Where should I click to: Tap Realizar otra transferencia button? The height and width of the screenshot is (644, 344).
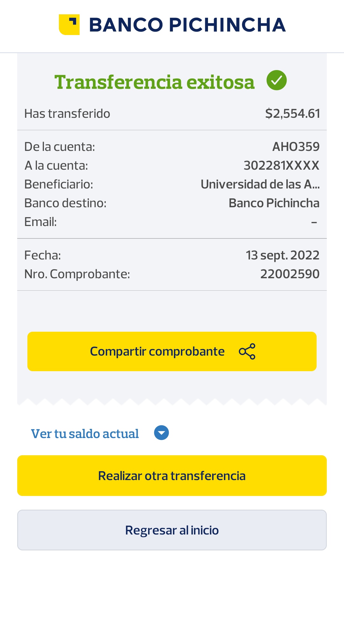[x=172, y=476]
